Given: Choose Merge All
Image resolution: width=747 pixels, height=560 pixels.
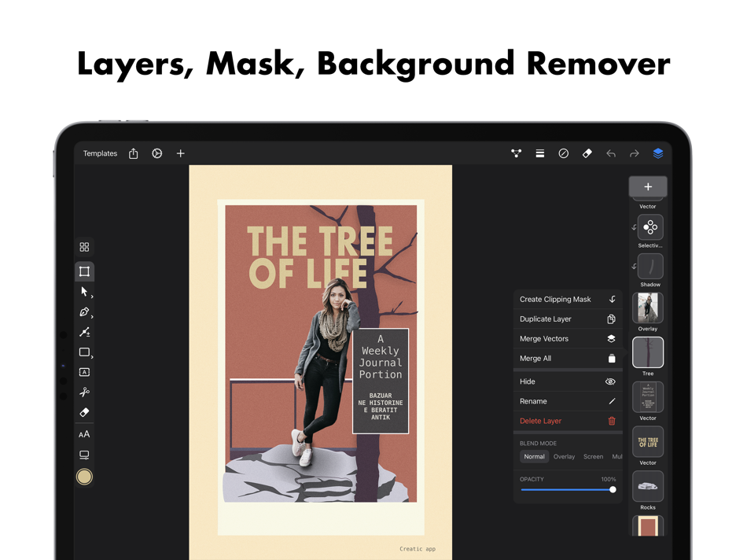Looking at the screenshot, I should [x=568, y=359].
